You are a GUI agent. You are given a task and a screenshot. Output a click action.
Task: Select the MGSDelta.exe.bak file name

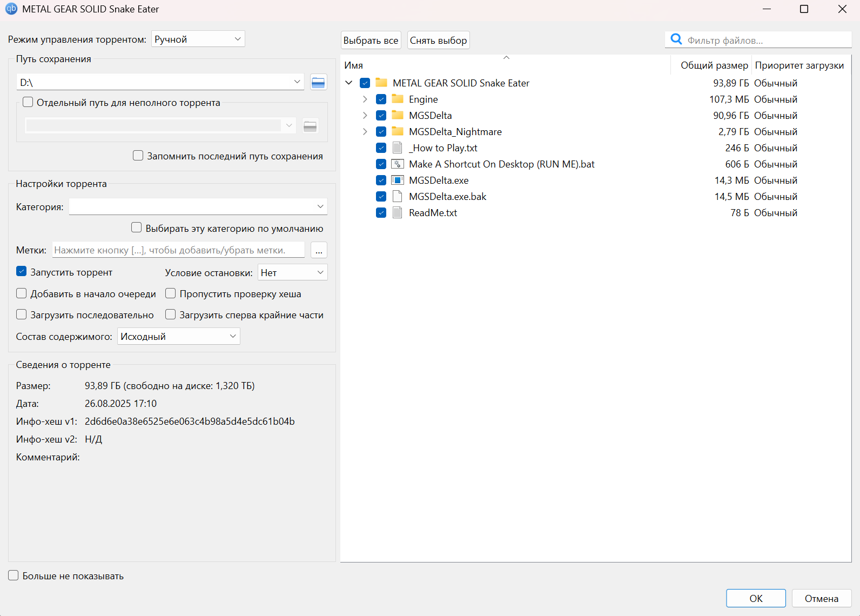pos(448,197)
